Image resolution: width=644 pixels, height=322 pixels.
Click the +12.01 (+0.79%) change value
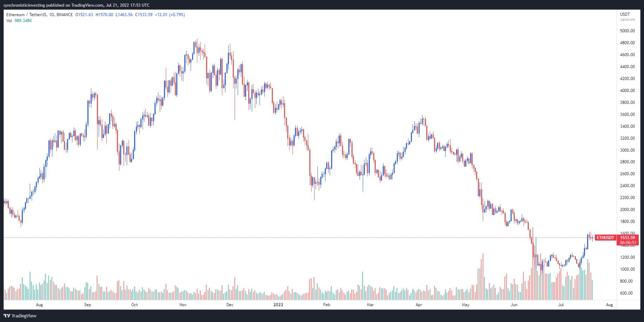[170, 15]
